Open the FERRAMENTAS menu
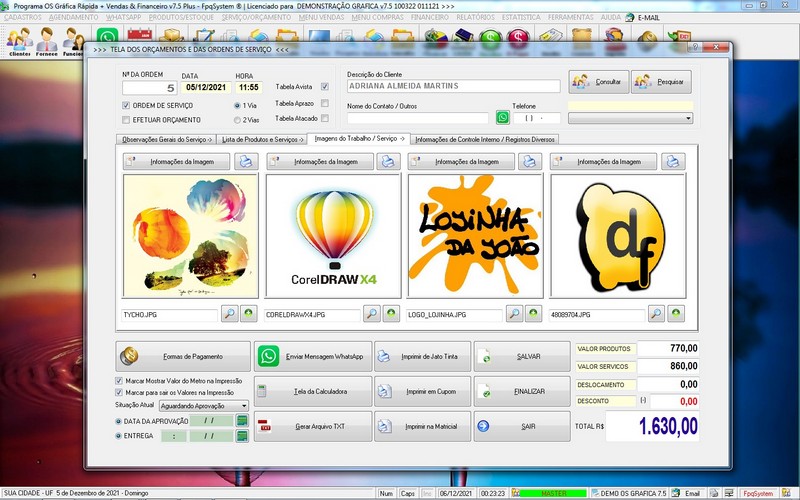The image size is (800, 500). click(570, 17)
